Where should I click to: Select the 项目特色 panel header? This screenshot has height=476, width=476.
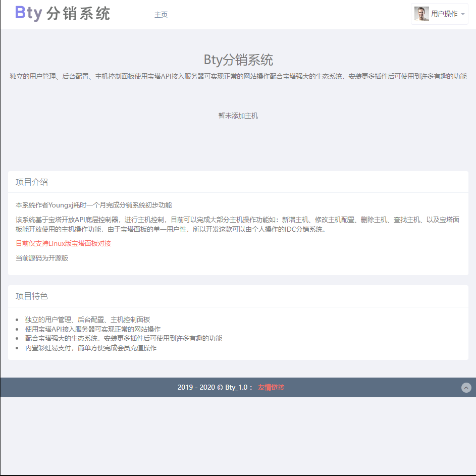point(32,296)
